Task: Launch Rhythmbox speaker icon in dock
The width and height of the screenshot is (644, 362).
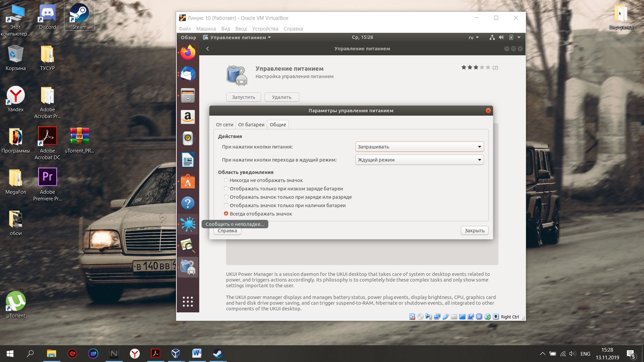Action: (x=188, y=138)
